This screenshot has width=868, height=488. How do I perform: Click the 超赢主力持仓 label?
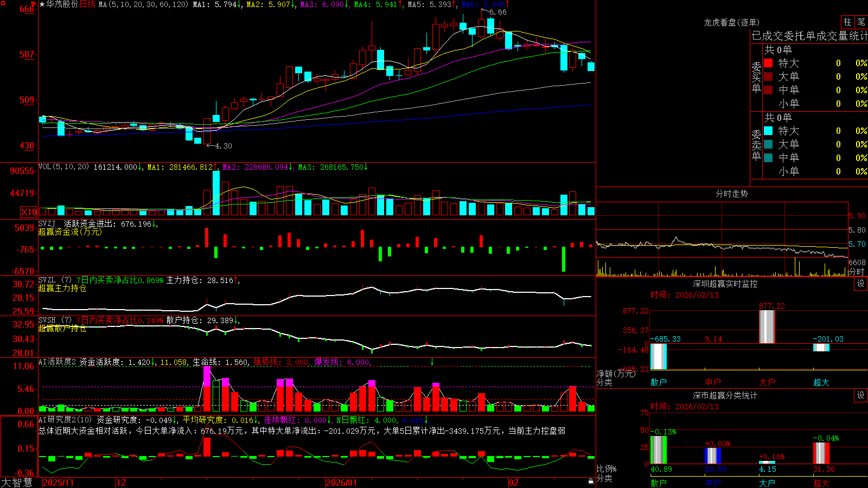click(x=62, y=288)
